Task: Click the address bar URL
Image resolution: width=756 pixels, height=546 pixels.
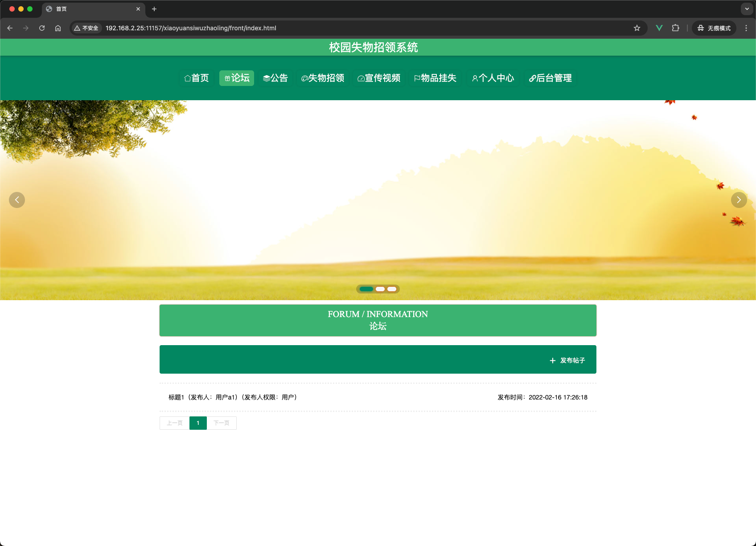Action: pyautogui.click(x=191, y=28)
